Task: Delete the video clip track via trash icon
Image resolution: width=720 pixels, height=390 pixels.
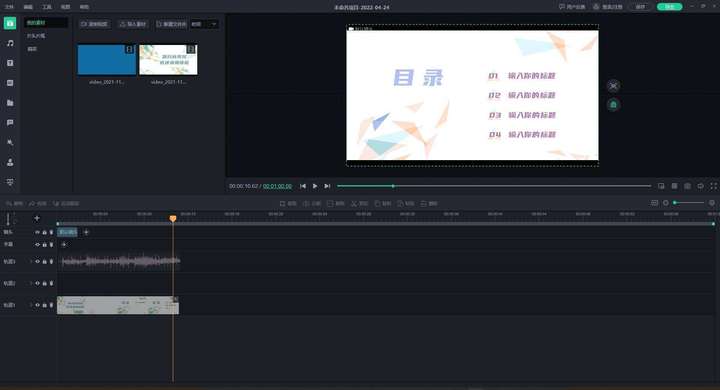Action: (51, 305)
